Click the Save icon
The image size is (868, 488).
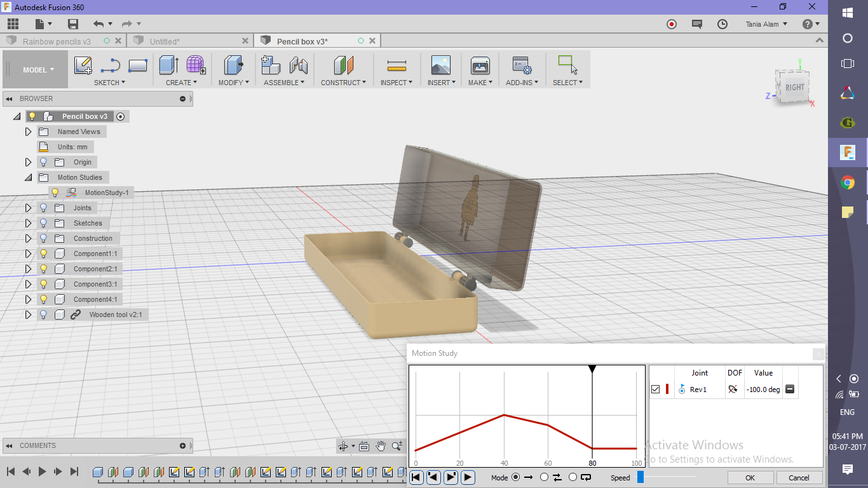coord(73,24)
